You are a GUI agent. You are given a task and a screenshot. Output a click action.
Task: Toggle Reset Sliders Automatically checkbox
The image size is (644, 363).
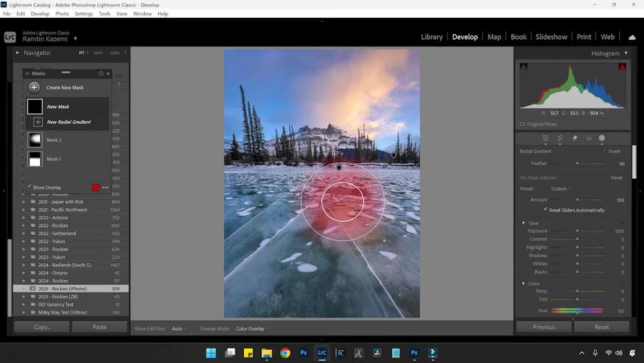[546, 210]
